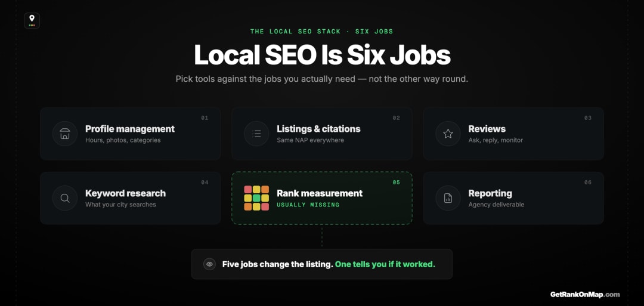This screenshot has width=644, height=306.
Task: Open the Profile management card title
Action: [130, 129]
